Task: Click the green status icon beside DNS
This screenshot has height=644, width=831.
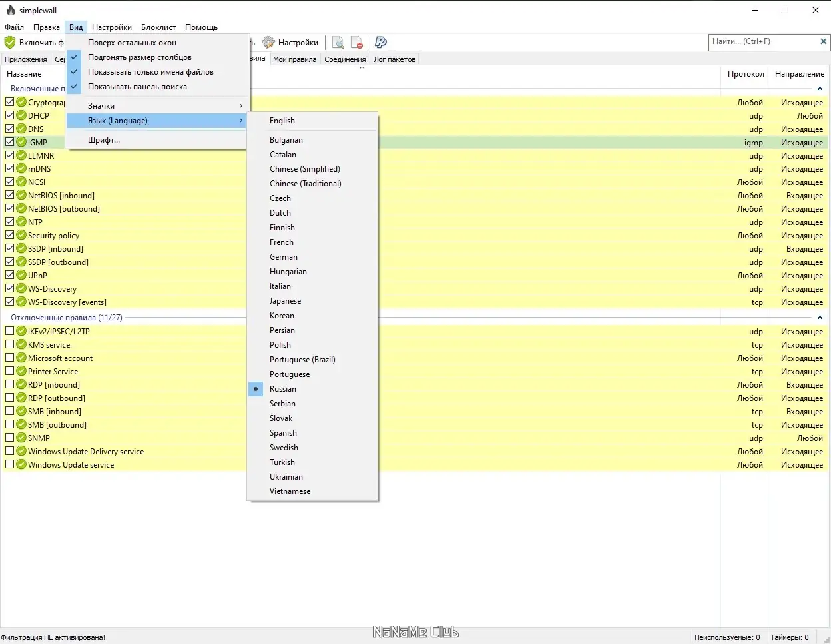Action: [x=21, y=129]
